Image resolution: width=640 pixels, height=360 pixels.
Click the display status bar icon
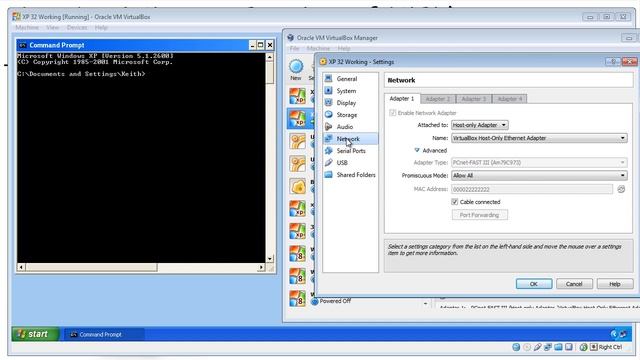(x=569, y=347)
